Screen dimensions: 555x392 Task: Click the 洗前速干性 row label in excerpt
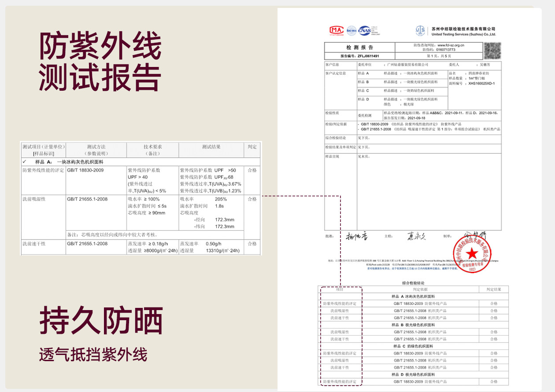34,244
